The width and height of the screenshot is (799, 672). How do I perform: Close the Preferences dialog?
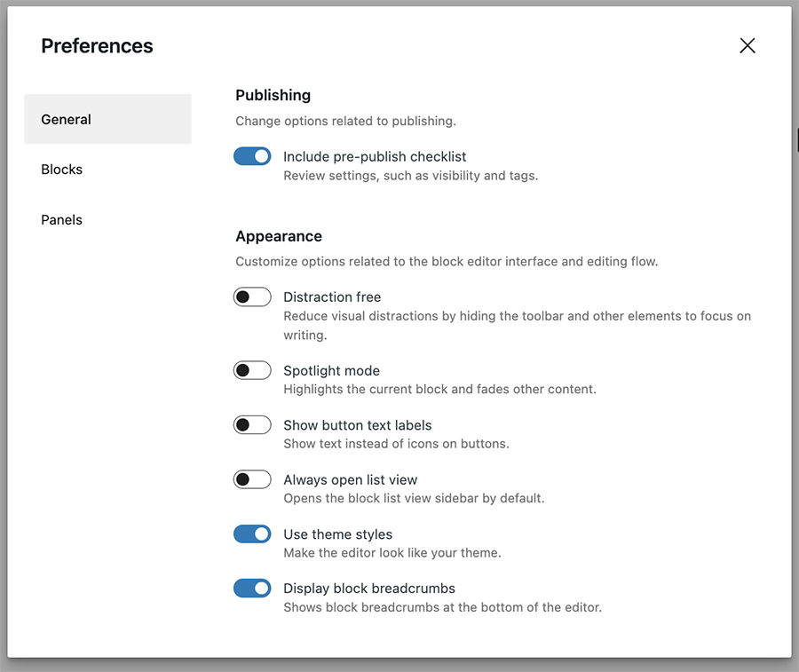[x=748, y=45]
